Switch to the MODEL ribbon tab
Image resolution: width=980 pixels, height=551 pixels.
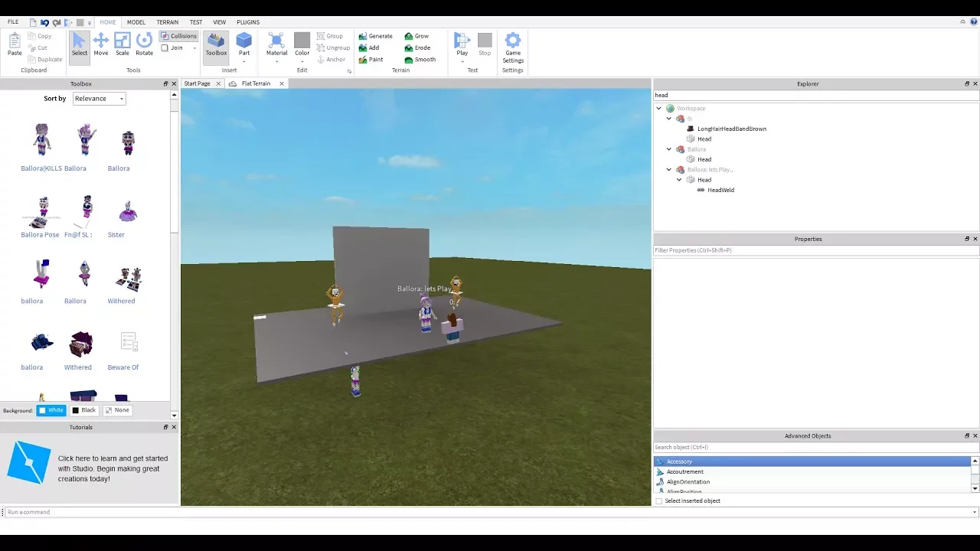[136, 22]
